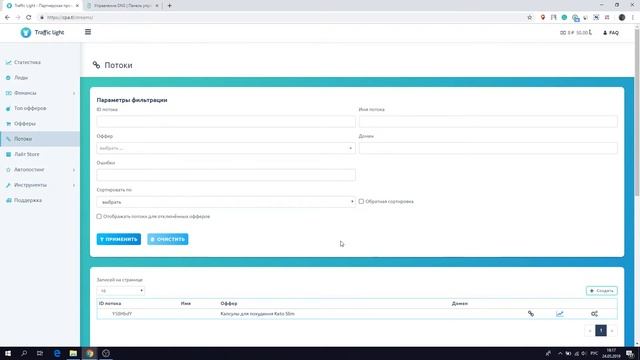Click the Офферы cart icon
Image resolution: width=640 pixels, height=360 pixels.
[8, 124]
